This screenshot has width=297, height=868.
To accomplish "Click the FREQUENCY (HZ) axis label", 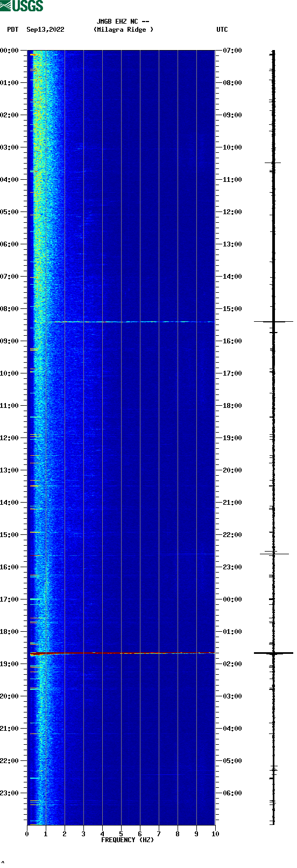I will click(x=128, y=840).
